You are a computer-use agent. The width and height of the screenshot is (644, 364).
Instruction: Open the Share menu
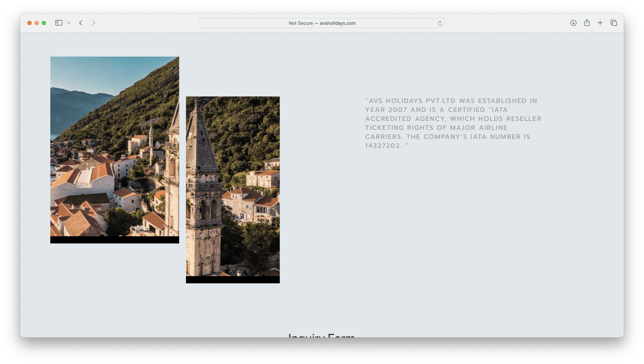(x=587, y=23)
